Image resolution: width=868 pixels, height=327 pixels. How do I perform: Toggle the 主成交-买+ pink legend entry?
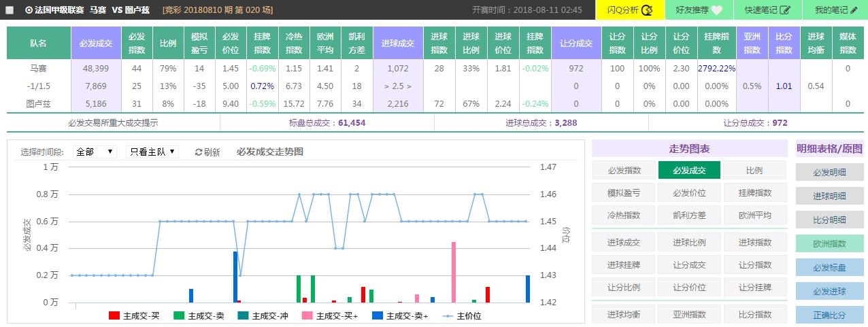click(330, 315)
